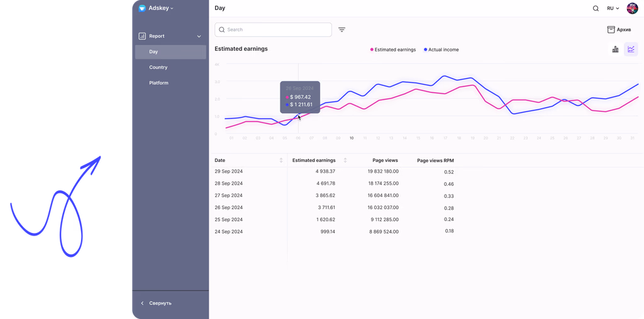The image size is (644, 319).
Task: Toggle Actual income legend series
Action: [441, 50]
